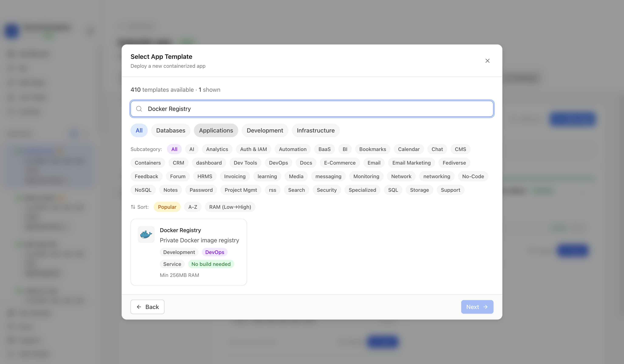Filter by CMS subcategory
The width and height of the screenshot is (624, 364).
(x=460, y=149)
